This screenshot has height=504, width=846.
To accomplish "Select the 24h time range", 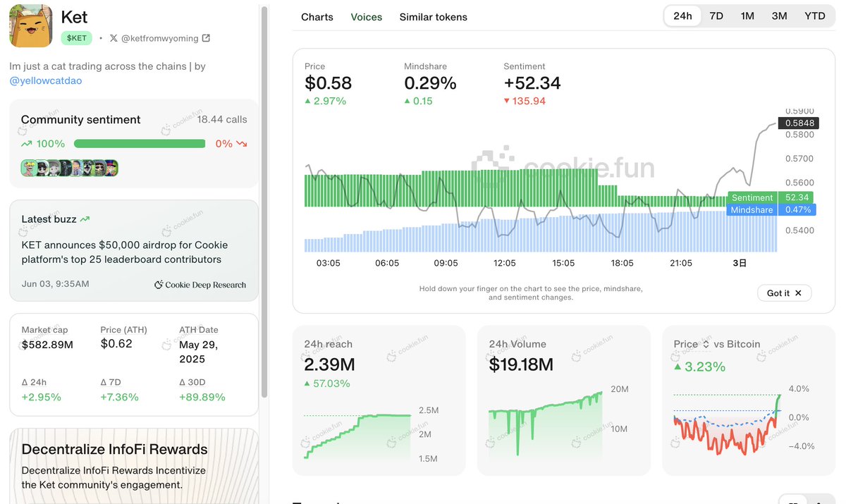I will pos(682,16).
